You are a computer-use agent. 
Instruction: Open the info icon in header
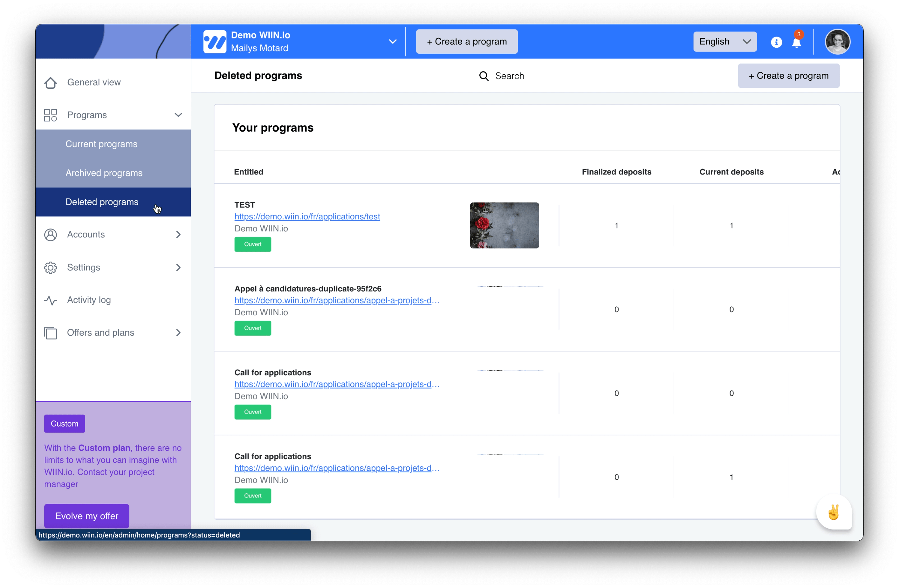(x=776, y=42)
